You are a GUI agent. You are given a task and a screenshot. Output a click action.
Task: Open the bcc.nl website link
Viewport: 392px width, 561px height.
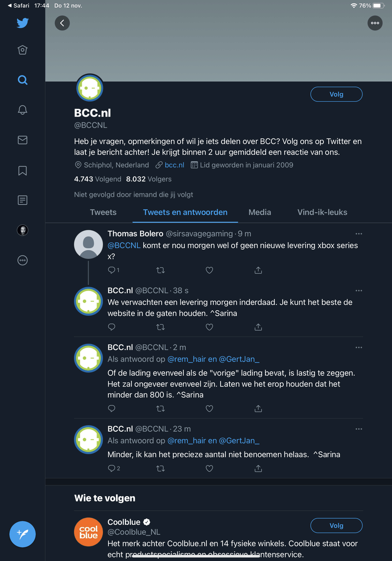(174, 165)
